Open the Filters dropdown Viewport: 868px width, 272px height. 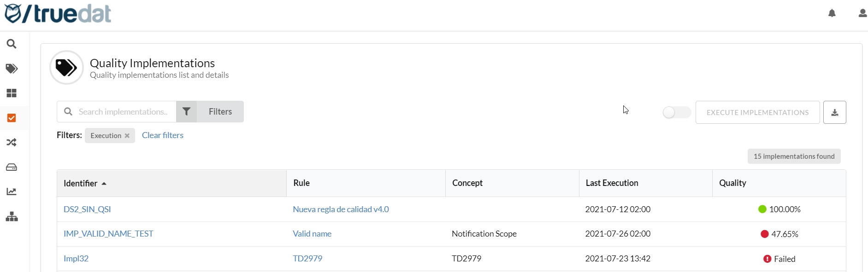210,112
